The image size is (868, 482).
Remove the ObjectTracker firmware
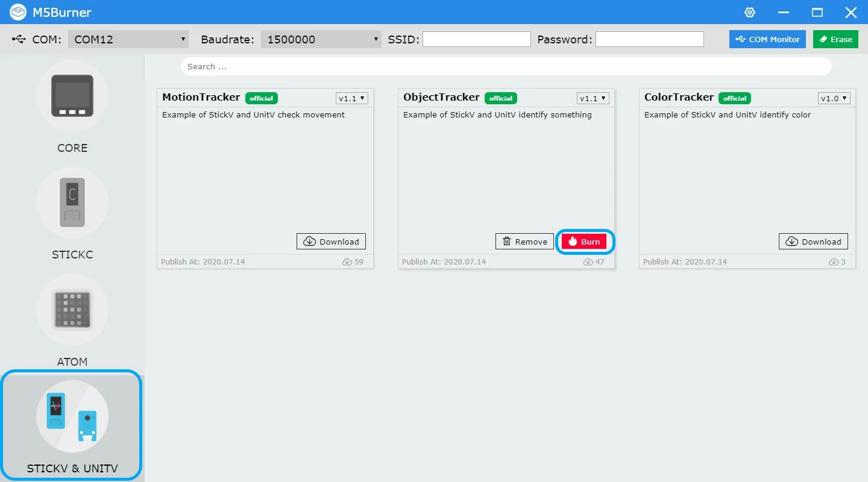point(524,242)
